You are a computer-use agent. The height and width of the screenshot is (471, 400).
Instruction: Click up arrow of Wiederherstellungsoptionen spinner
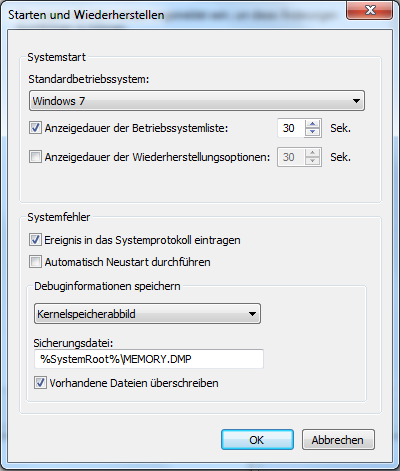pos(312,153)
